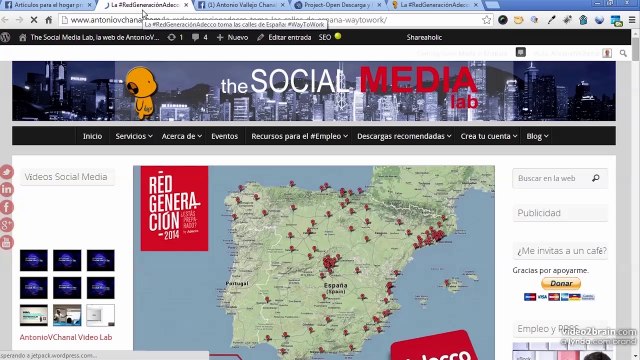Click the user avatar in the admin bar
640x360 pixels.
pos(607,53)
